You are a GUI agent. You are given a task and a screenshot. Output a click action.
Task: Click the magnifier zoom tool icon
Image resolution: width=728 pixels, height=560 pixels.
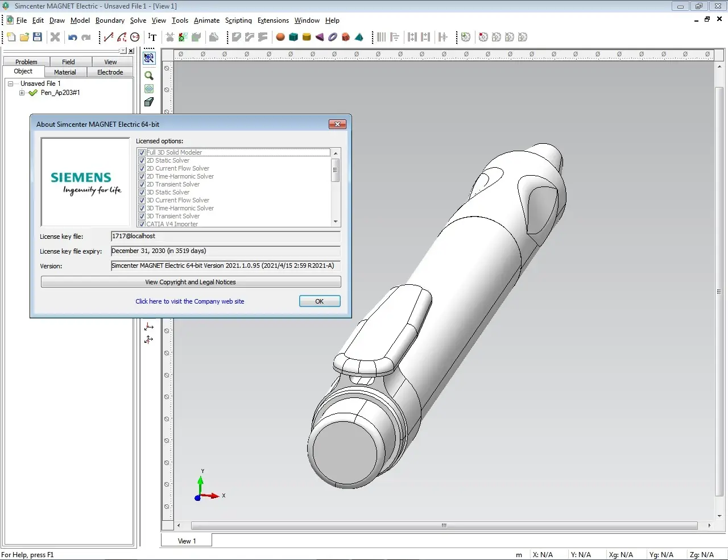click(x=149, y=75)
